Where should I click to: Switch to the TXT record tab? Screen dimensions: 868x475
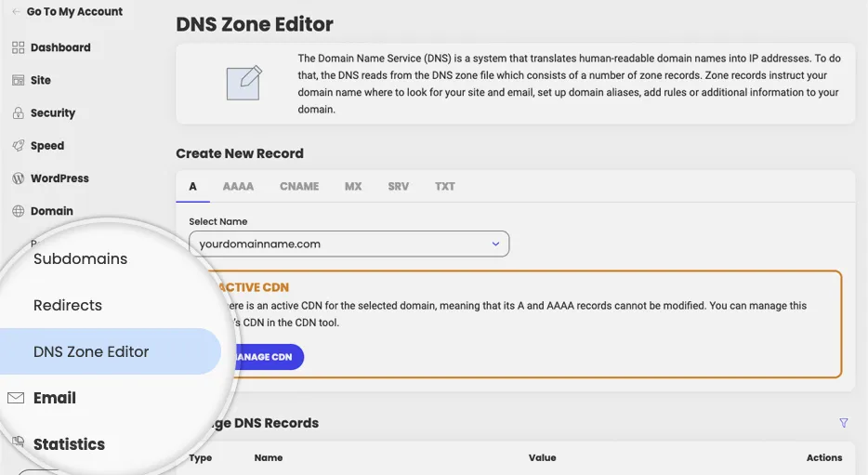(x=445, y=187)
